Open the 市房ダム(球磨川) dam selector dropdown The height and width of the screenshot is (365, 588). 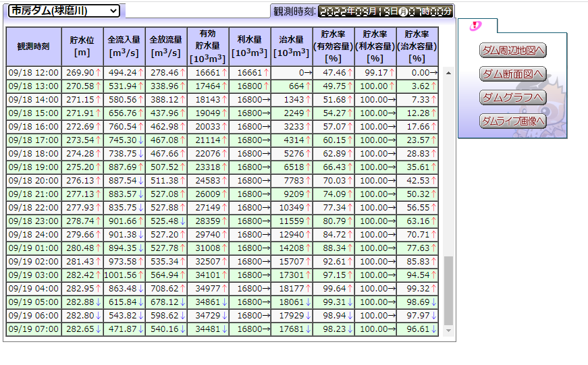click(x=64, y=11)
